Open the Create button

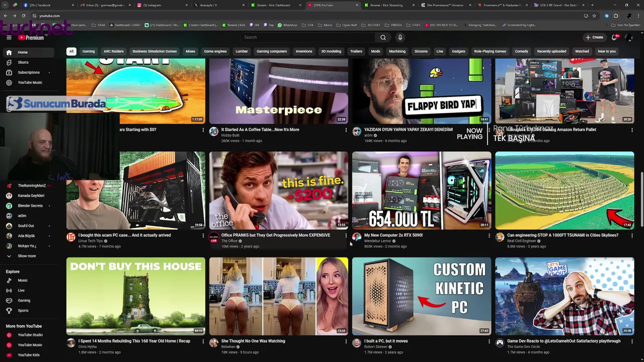pyautogui.click(x=594, y=37)
